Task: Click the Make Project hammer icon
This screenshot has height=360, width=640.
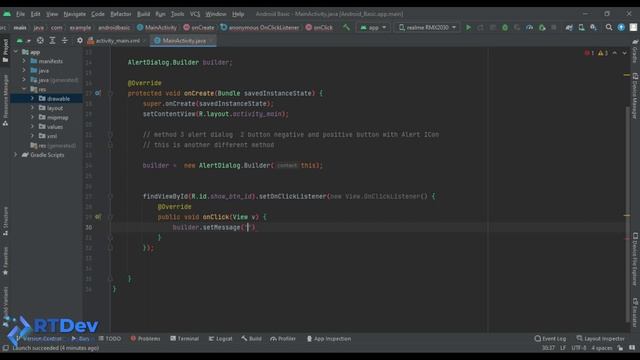Action: point(346,27)
